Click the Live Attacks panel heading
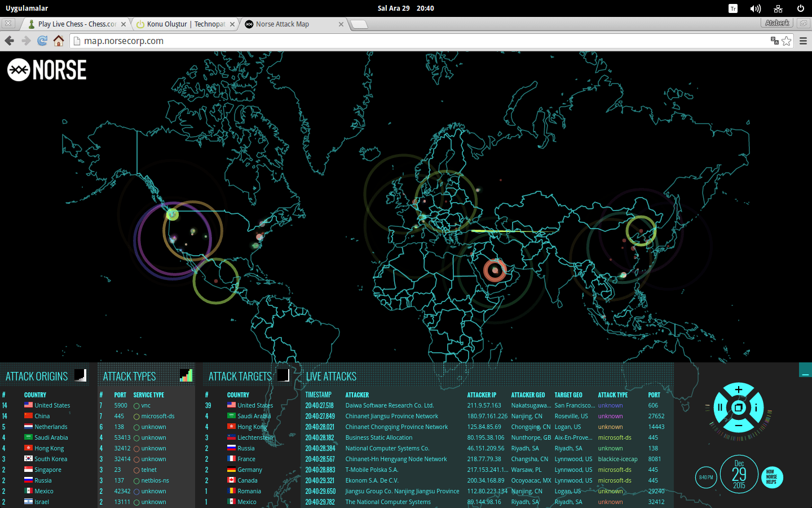The image size is (812, 508). 331,376
